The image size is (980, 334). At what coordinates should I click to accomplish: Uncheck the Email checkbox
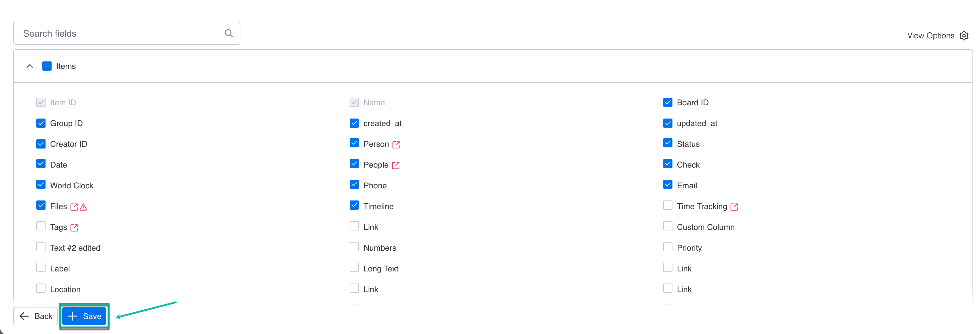(668, 184)
